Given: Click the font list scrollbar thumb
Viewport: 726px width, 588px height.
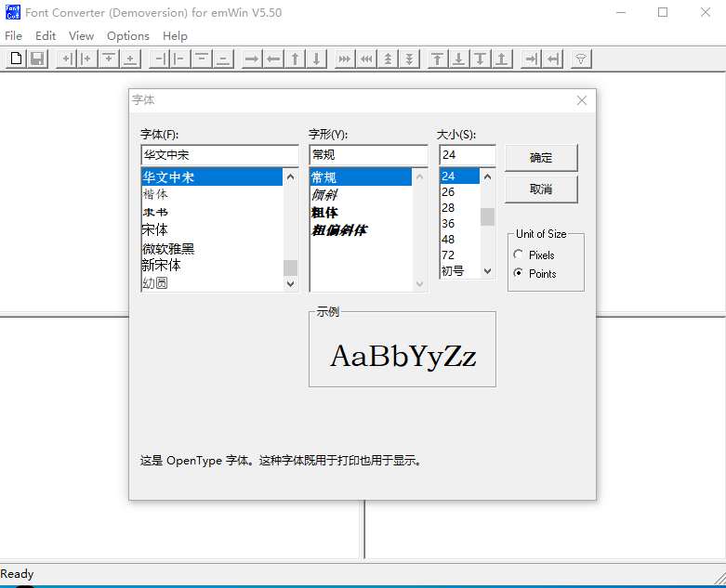Looking at the screenshot, I should pyautogui.click(x=290, y=268).
